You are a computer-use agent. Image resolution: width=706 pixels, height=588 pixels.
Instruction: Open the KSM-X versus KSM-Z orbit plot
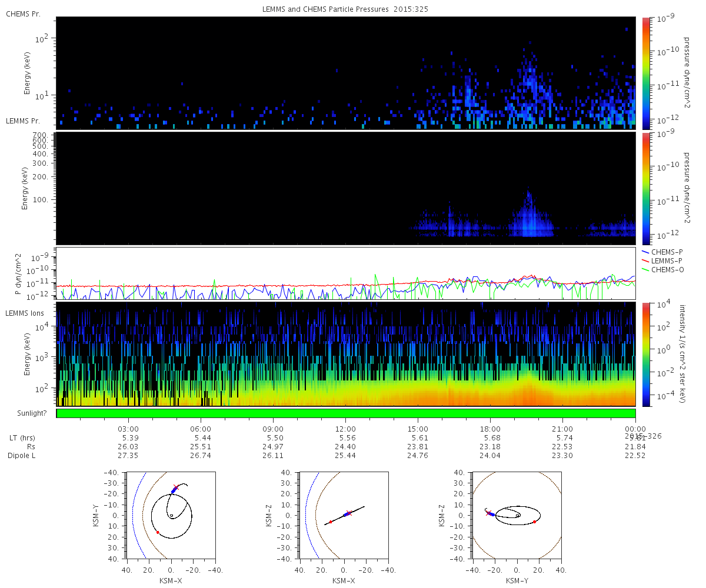tap(344, 515)
